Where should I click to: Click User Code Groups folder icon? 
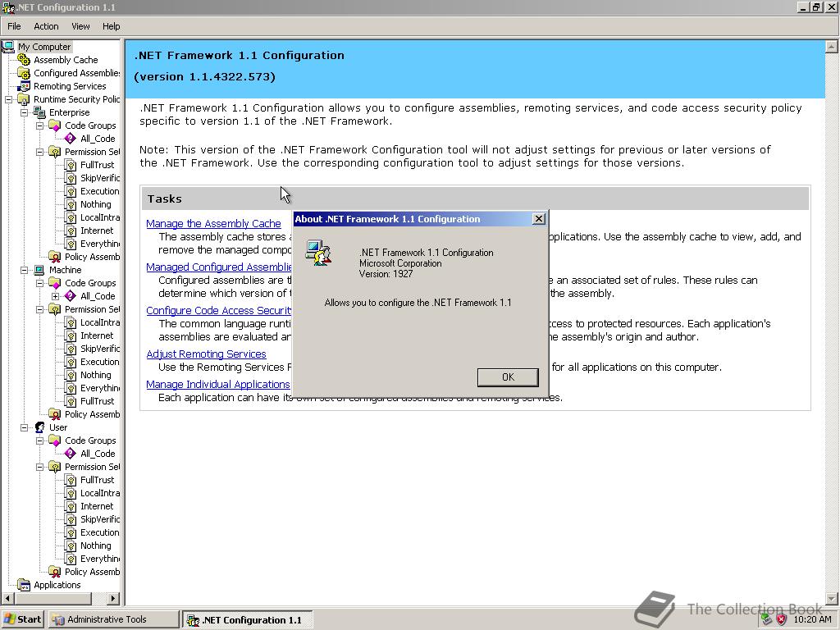coord(55,441)
